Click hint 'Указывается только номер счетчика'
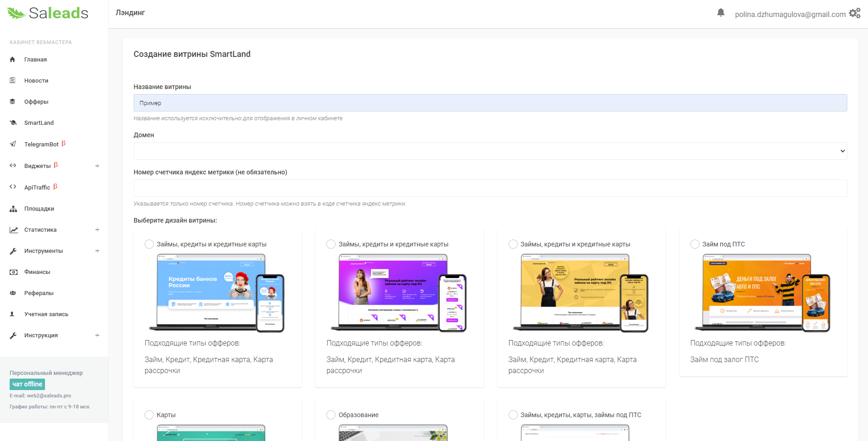Image resolution: width=868 pixels, height=441 pixels. pyautogui.click(x=270, y=204)
